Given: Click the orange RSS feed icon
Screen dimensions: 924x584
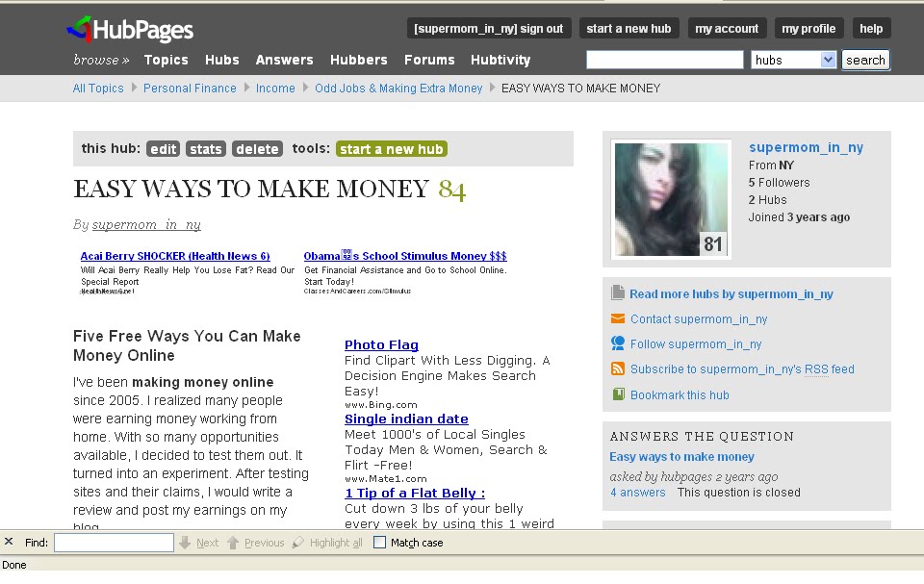Looking at the screenshot, I should point(618,368).
